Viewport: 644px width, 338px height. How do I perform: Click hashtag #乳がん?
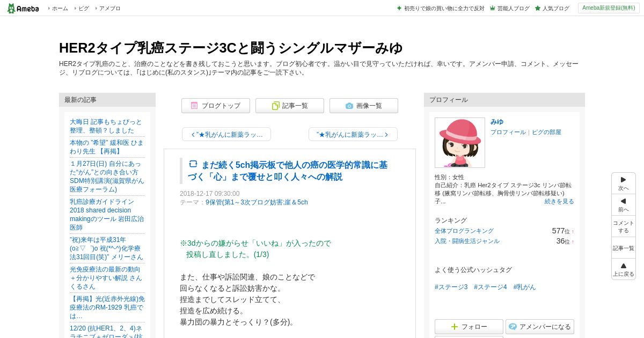(x=525, y=287)
